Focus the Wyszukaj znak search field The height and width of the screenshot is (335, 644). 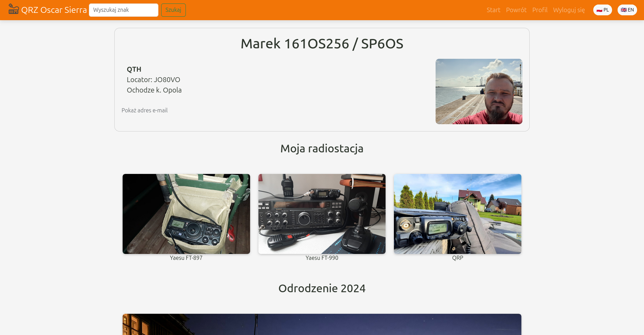(x=123, y=10)
